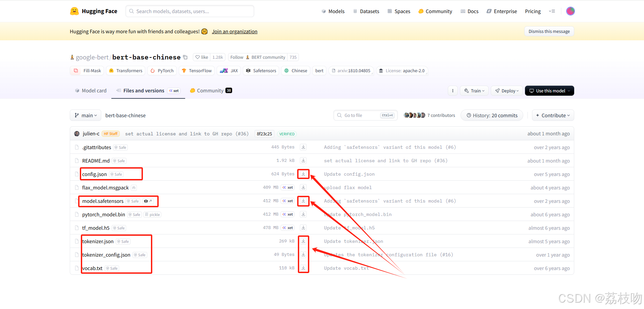Image resolution: width=644 pixels, height=309 pixels.
Task: Click the Safetensors tag
Action: pos(261,71)
